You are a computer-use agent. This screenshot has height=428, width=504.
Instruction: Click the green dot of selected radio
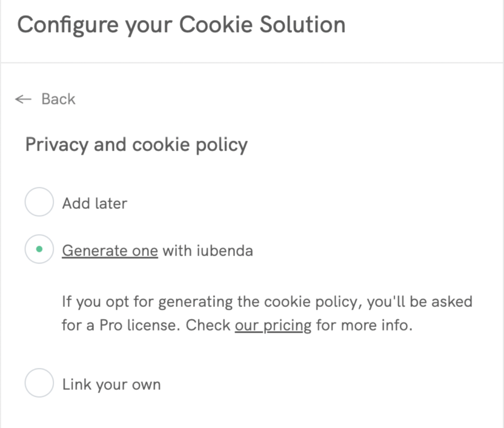[x=39, y=249]
